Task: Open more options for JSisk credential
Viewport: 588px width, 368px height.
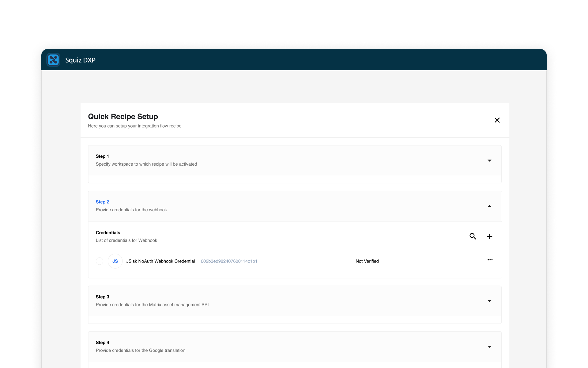Action: [x=490, y=260]
